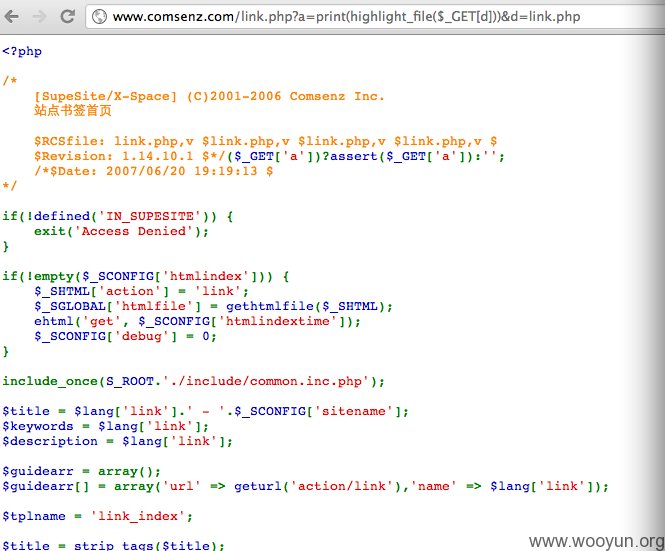
Task: Select the "if(!empty($_SCONFIG['htmlindex']))" line
Action: [x=145, y=277]
